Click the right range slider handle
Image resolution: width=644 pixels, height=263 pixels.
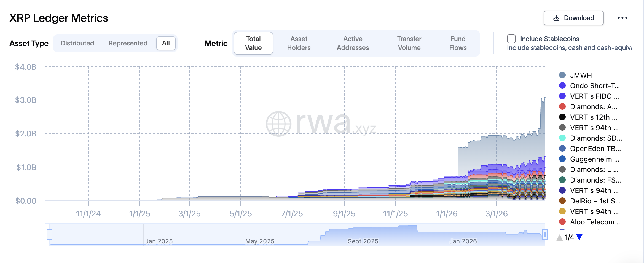coord(545,234)
